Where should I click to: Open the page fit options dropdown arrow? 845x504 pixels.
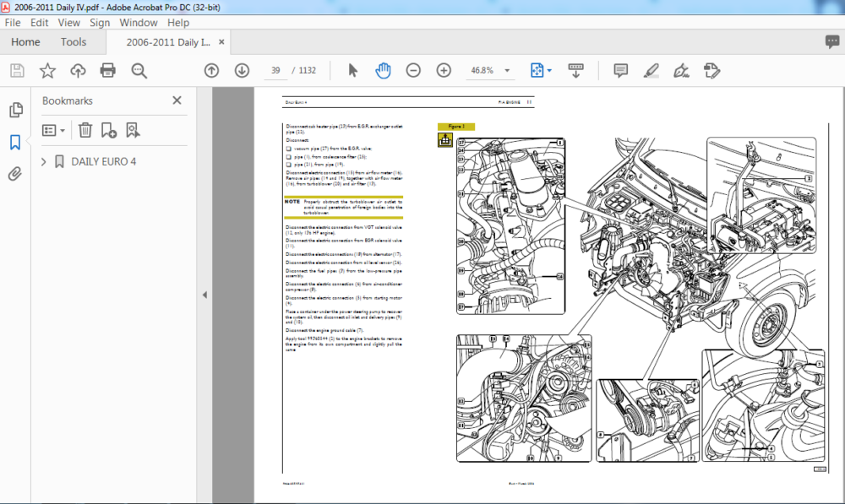tap(550, 71)
